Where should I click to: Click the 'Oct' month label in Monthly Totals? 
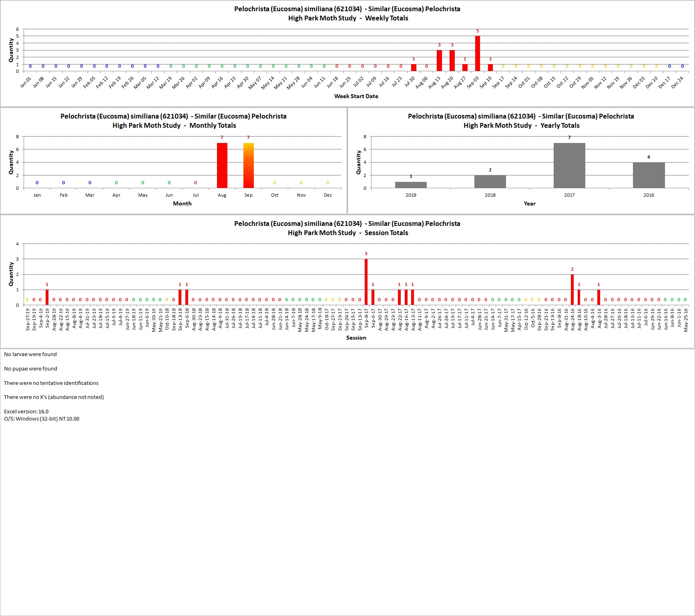(275, 195)
